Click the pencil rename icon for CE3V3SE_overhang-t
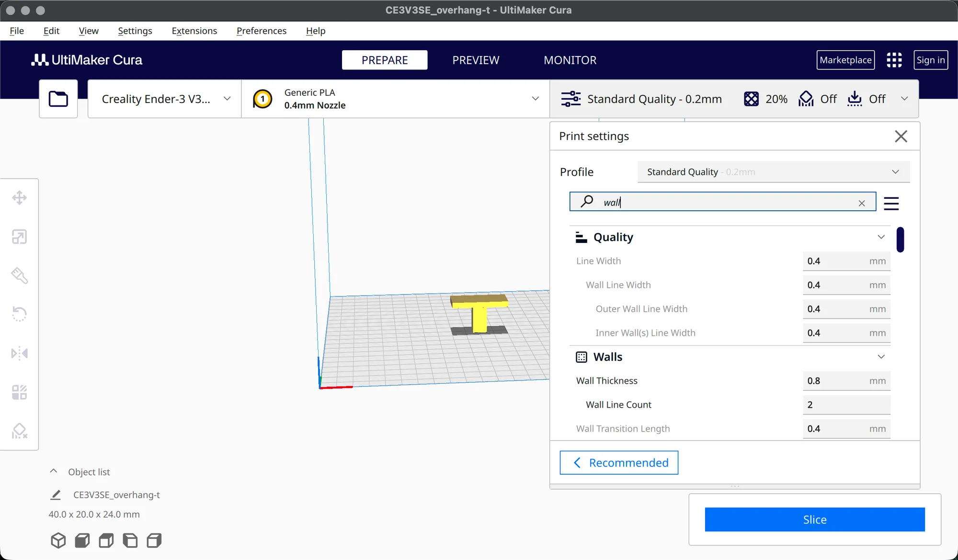The image size is (958, 560). (x=56, y=495)
